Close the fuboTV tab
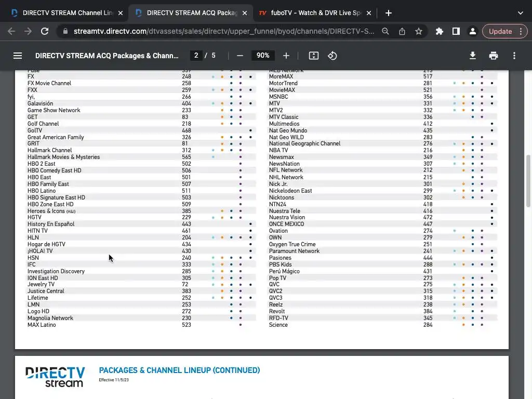Viewport: 532px width, 399px height. (x=369, y=13)
